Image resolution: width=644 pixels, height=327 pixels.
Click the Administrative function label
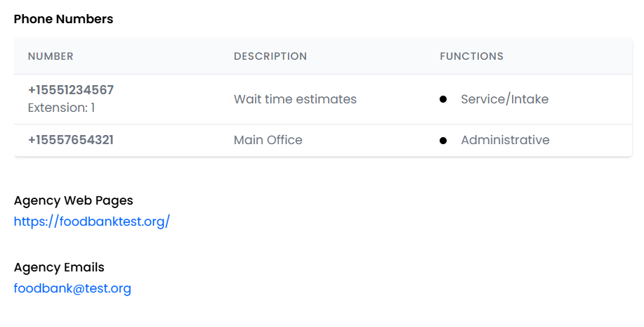505,140
